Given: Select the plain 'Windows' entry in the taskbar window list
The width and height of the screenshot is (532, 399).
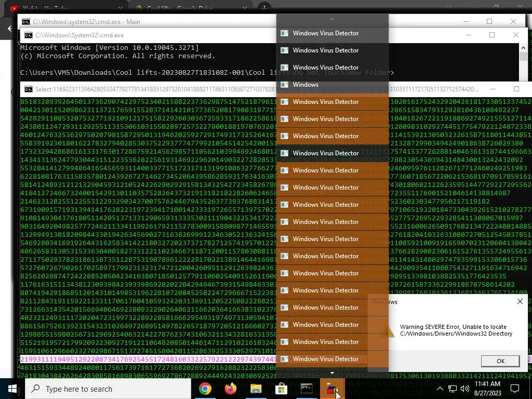Looking at the screenshot, I should pyautogui.click(x=332, y=85).
